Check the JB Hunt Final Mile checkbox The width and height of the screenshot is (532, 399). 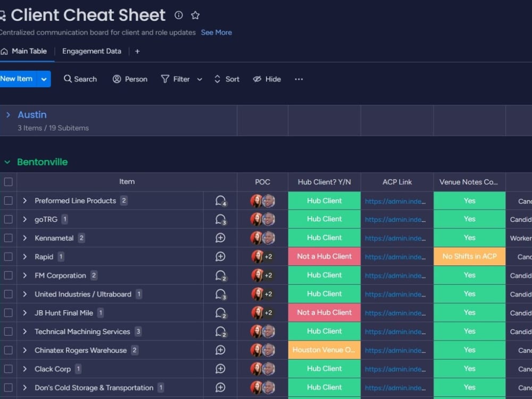click(9, 313)
